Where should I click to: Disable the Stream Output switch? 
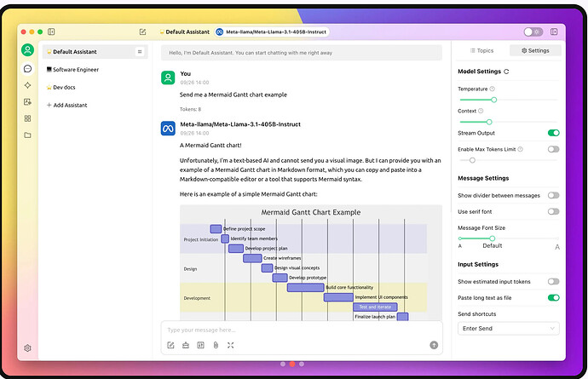tap(554, 133)
